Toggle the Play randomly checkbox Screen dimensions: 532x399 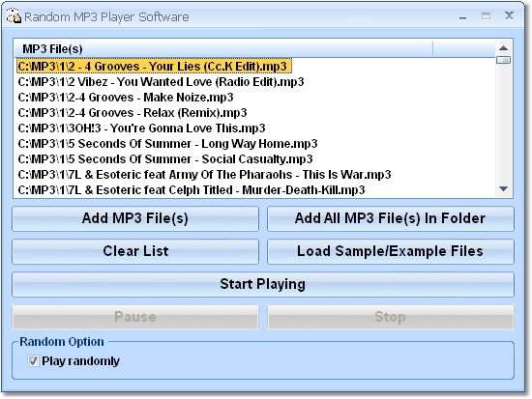point(33,360)
